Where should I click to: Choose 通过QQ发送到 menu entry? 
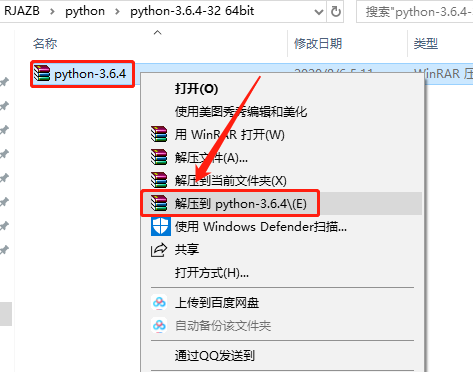(215, 356)
